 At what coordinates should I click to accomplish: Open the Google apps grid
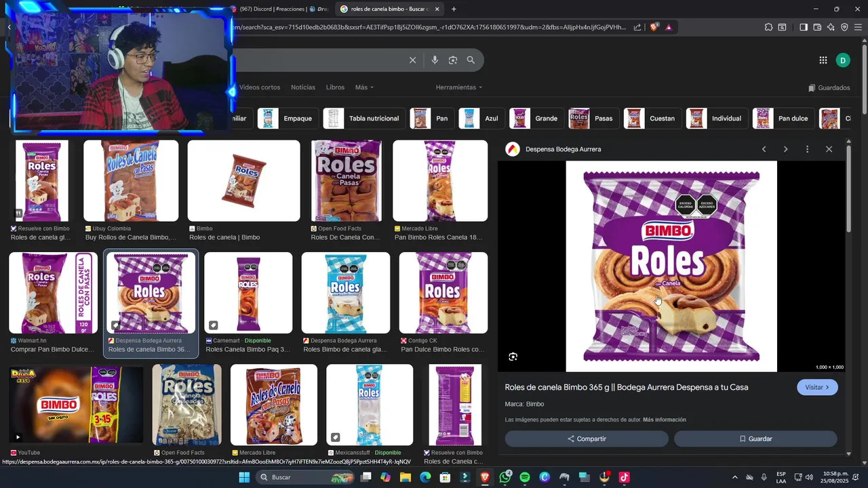tap(823, 60)
